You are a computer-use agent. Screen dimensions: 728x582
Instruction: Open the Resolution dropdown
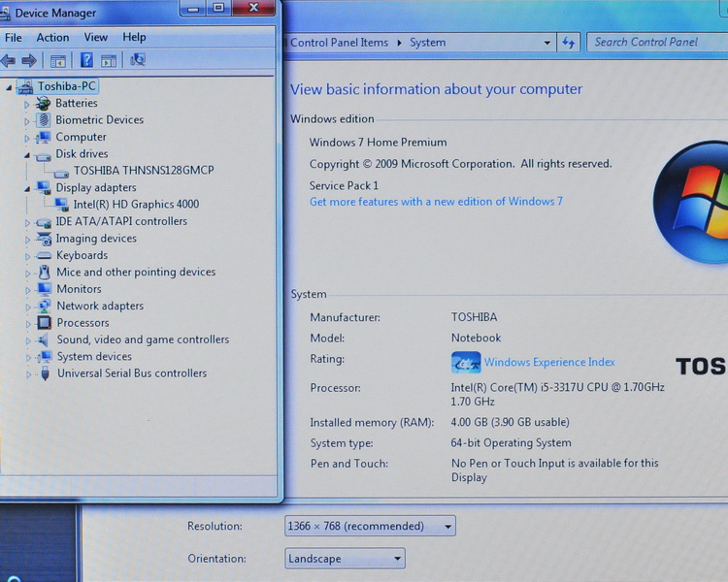pyautogui.click(x=370, y=526)
